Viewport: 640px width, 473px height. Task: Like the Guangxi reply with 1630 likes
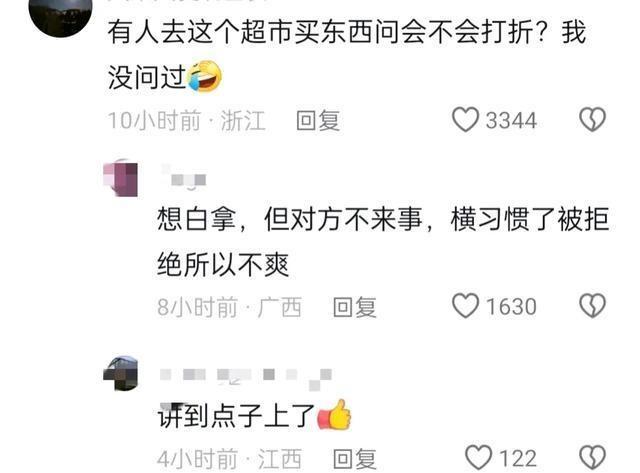tap(465, 306)
